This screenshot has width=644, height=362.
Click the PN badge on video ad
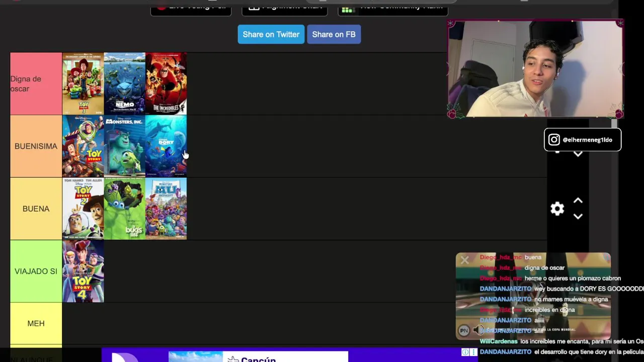(464, 330)
